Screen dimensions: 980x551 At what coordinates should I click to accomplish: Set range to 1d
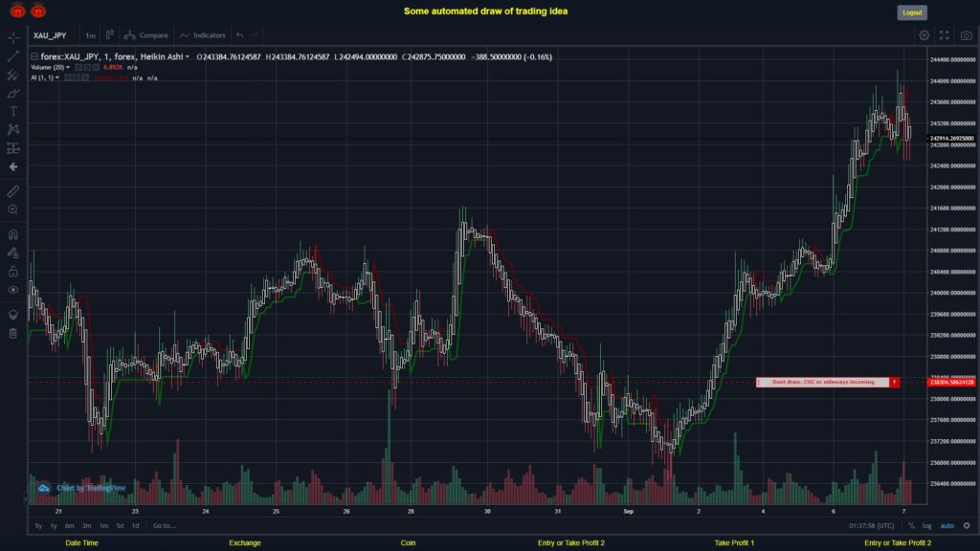pyautogui.click(x=136, y=526)
